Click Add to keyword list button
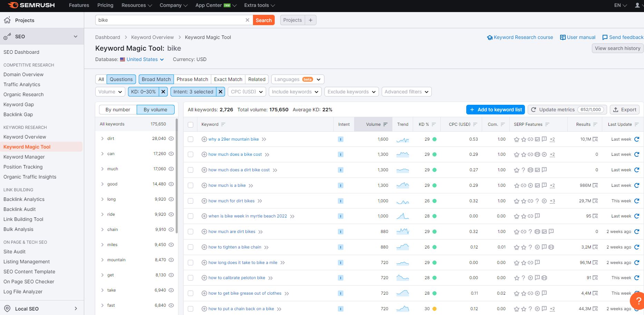This screenshot has height=315, width=644. pyautogui.click(x=496, y=110)
